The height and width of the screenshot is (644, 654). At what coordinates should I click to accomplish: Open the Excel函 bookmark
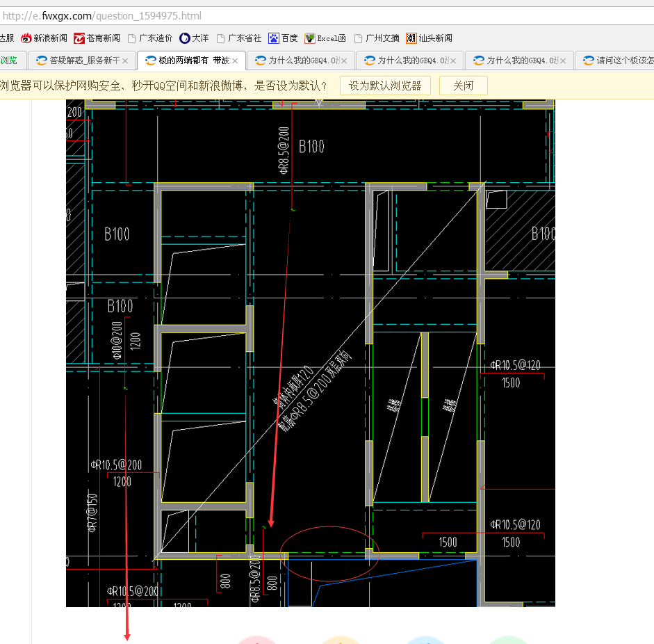pos(325,38)
